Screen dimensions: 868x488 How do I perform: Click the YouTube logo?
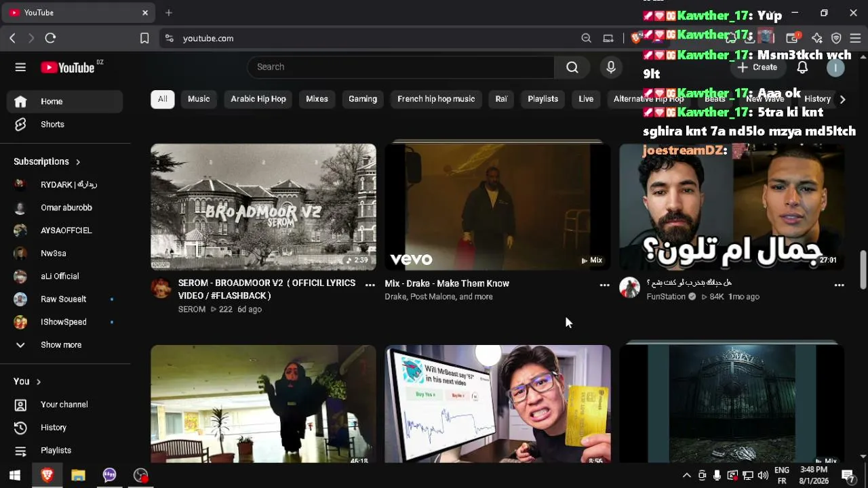(x=67, y=67)
